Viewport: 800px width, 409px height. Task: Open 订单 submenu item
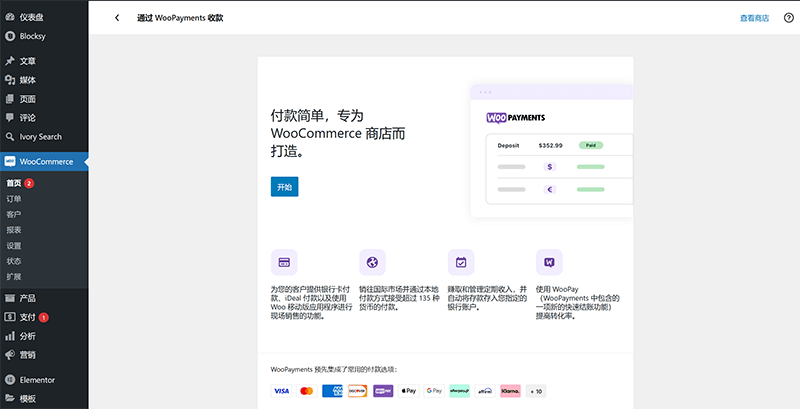coord(14,199)
